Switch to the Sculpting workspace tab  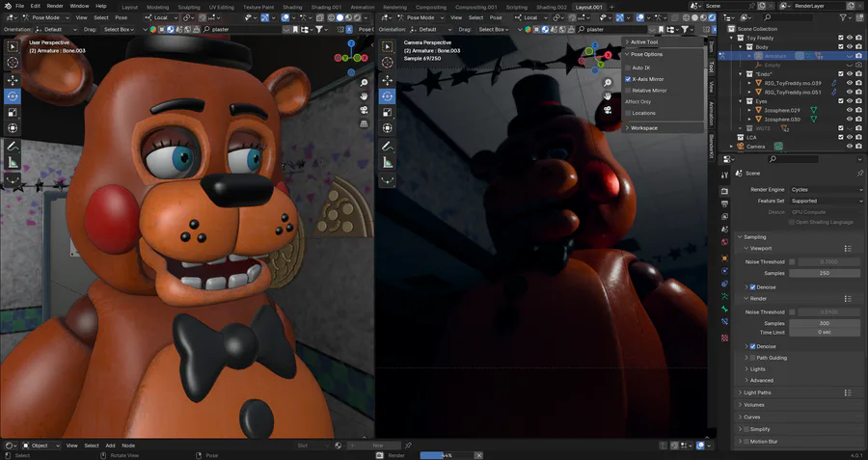pyautogui.click(x=189, y=7)
